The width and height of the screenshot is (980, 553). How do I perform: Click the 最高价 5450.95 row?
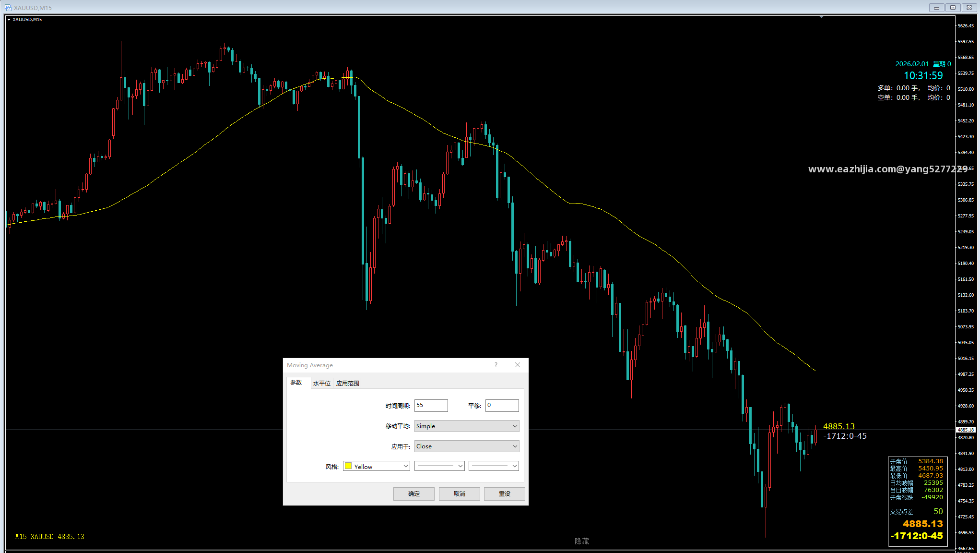pos(916,468)
